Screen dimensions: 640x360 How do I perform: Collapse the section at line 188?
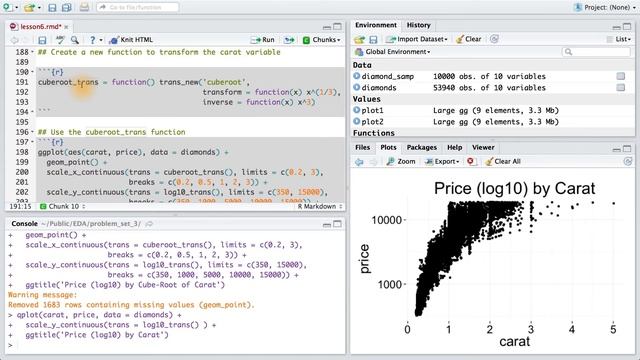click(x=33, y=52)
